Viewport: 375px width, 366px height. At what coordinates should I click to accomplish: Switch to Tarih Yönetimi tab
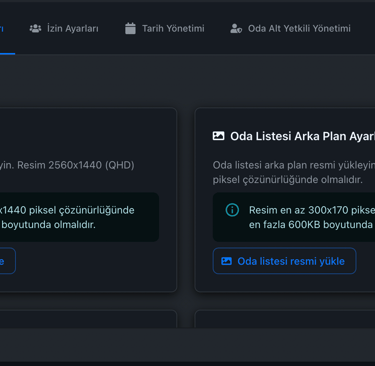(x=165, y=29)
